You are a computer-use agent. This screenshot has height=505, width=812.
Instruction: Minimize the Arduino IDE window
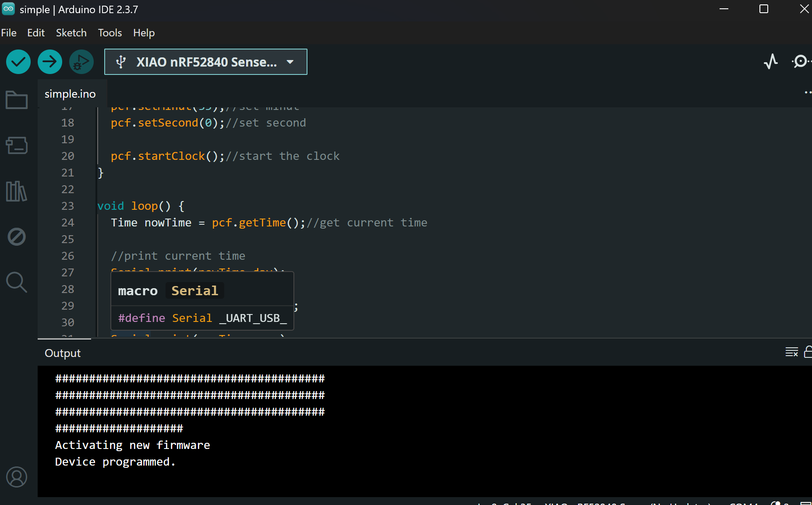coord(724,9)
